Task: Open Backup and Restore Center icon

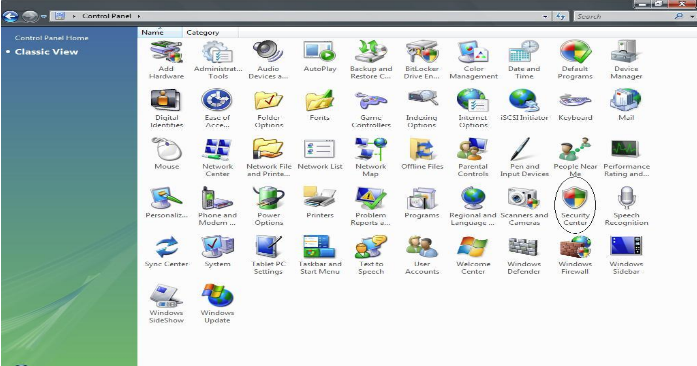Action: pyautogui.click(x=371, y=60)
